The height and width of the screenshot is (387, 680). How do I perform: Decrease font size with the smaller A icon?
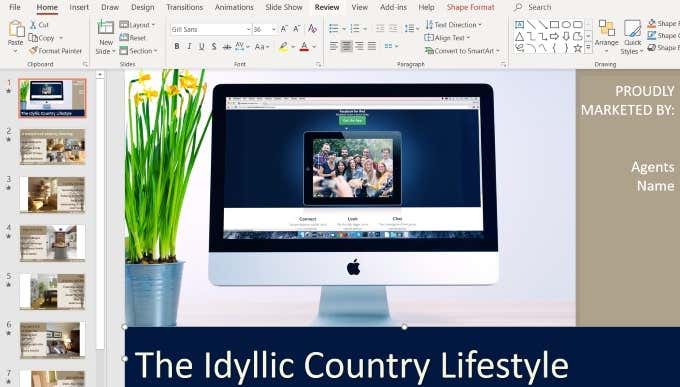click(x=297, y=29)
